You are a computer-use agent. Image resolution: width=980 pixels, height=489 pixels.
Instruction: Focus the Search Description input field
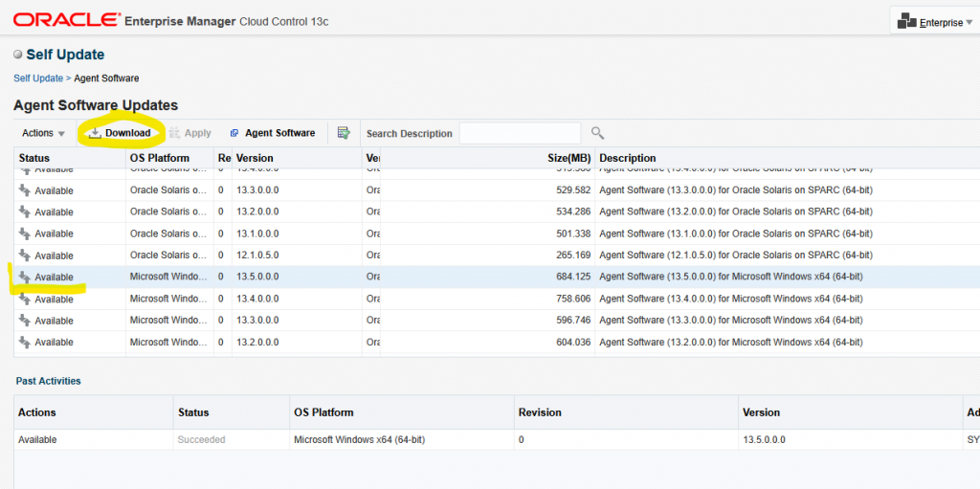pos(520,133)
